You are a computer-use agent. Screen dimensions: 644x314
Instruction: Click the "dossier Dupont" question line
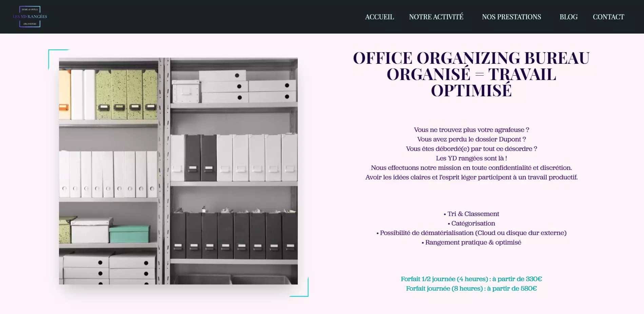[471, 139]
